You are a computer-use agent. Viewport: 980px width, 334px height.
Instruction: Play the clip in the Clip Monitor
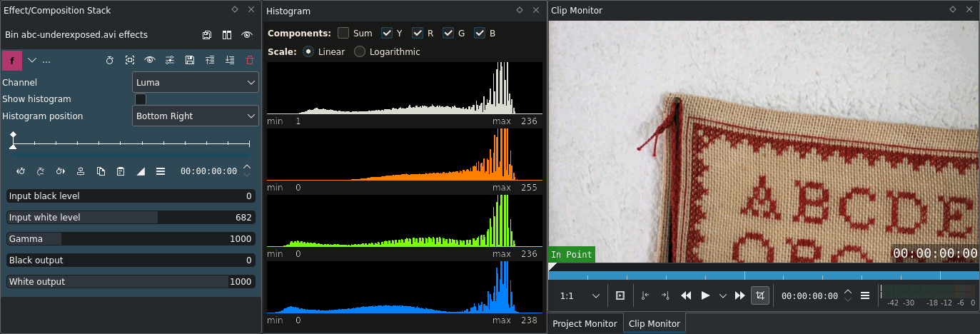[x=706, y=295]
